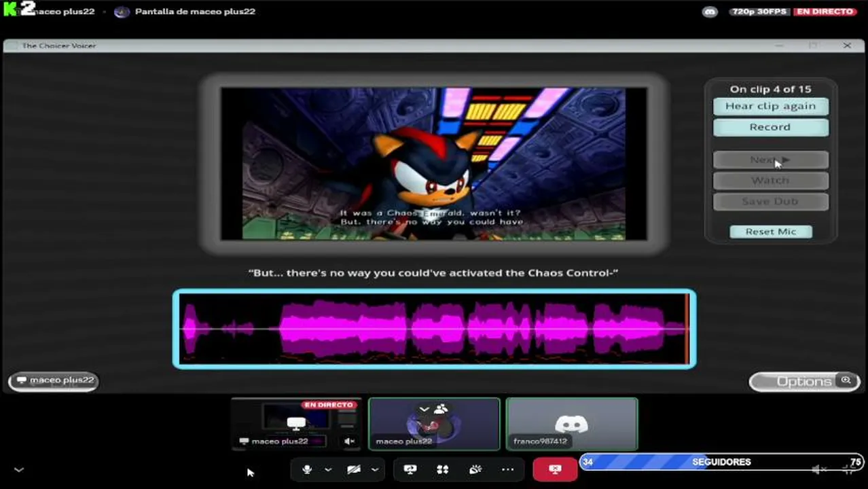Reset the microphone with Reset Mic

pyautogui.click(x=770, y=232)
